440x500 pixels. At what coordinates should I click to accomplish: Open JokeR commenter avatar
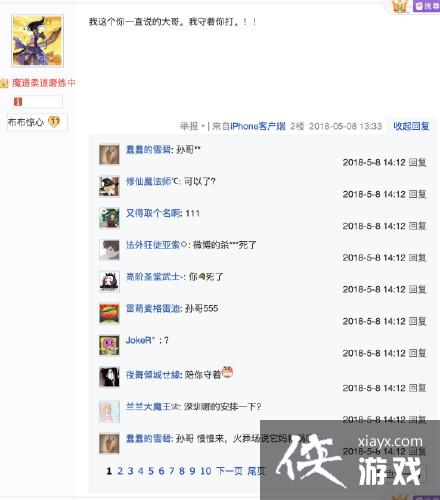click(x=109, y=345)
